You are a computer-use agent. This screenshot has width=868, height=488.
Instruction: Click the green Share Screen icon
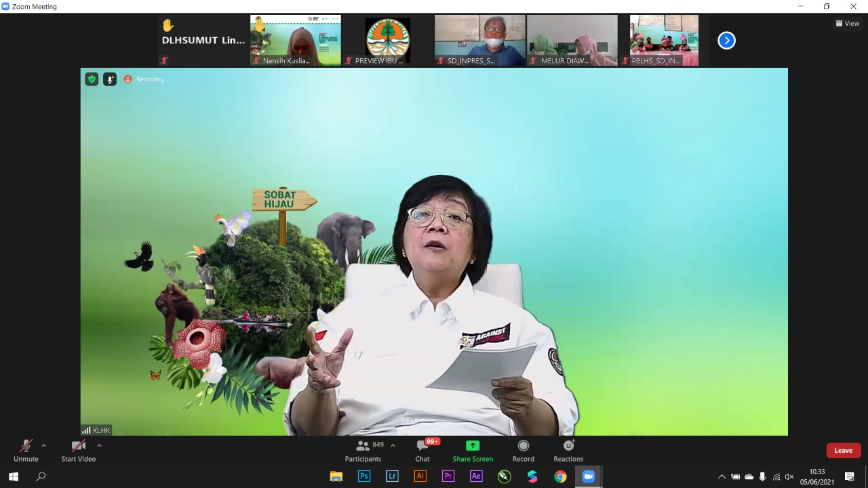point(473,446)
